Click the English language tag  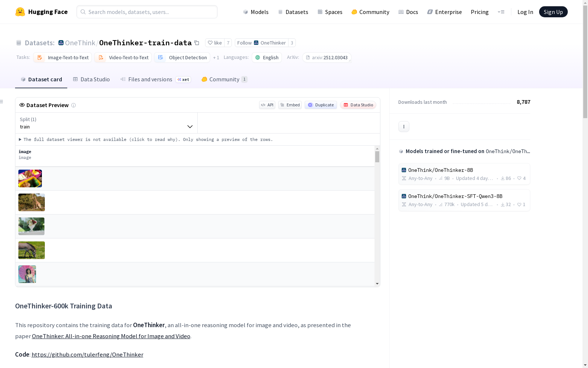coord(267,57)
